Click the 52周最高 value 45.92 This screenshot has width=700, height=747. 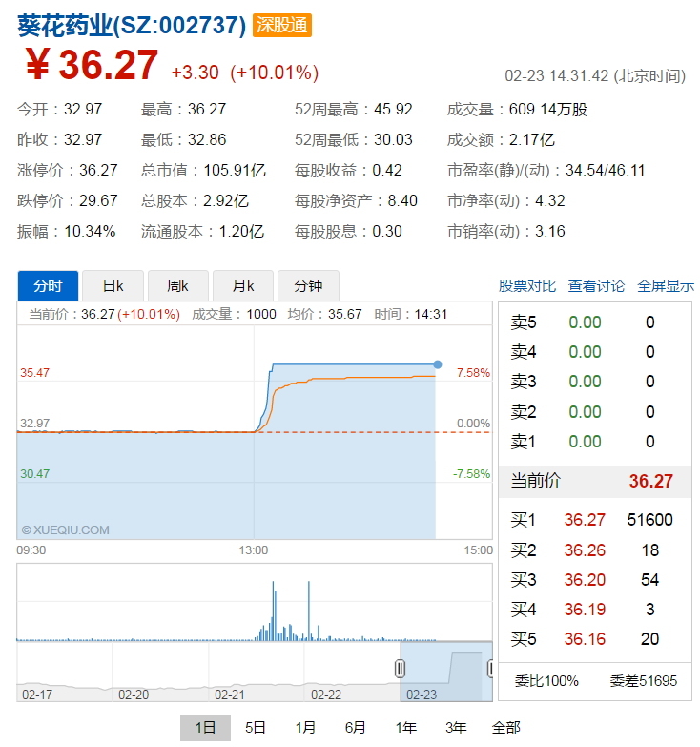coord(393,109)
